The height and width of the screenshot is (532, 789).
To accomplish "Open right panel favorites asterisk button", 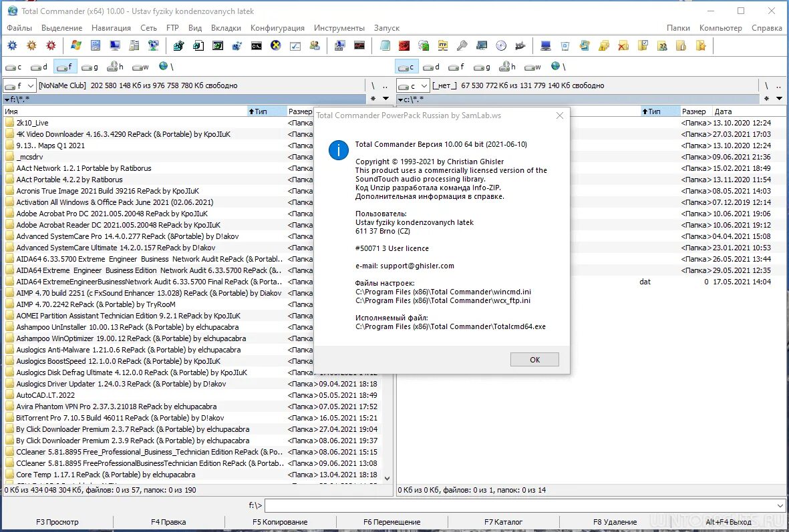I will (x=766, y=99).
